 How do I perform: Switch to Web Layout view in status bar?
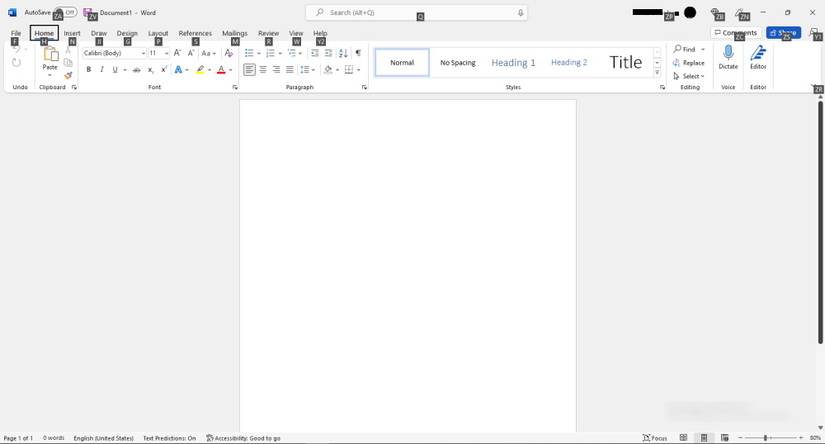(725, 438)
